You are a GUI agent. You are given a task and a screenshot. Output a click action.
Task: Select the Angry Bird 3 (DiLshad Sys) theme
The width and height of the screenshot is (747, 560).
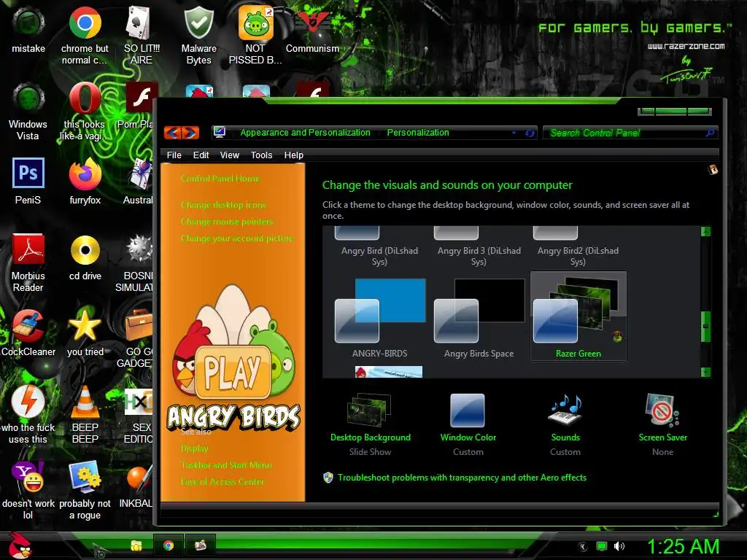479,247
